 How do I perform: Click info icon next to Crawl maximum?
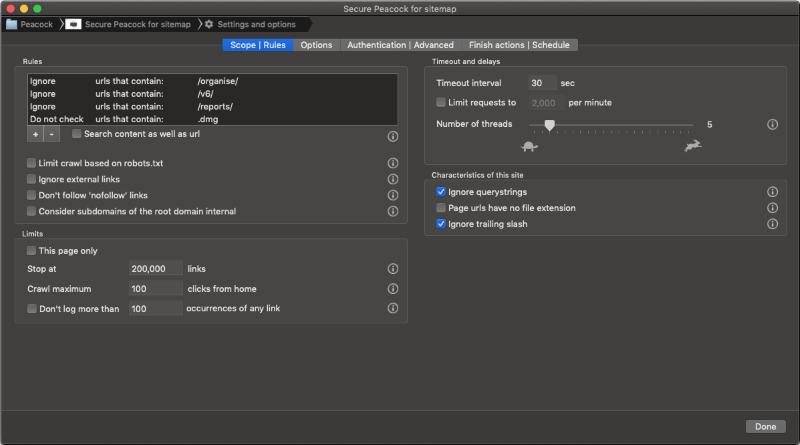pyautogui.click(x=392, y=289)
